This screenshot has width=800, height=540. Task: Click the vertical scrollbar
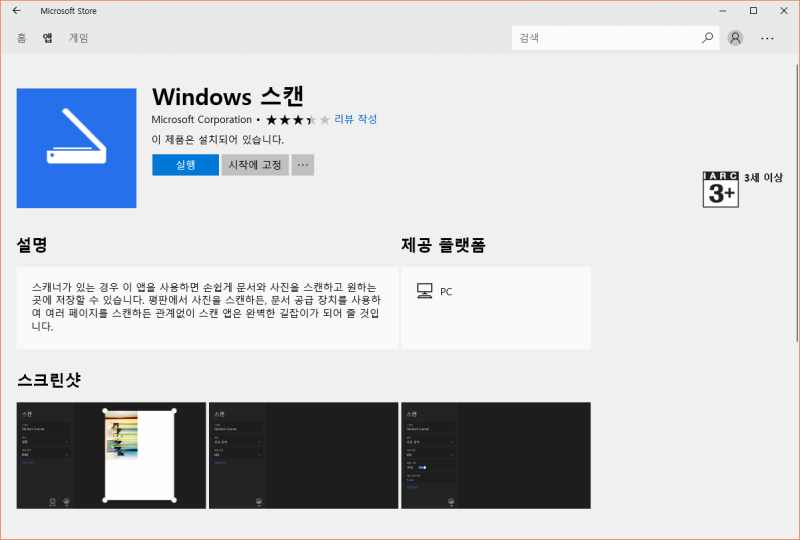[x=797, y=203]
